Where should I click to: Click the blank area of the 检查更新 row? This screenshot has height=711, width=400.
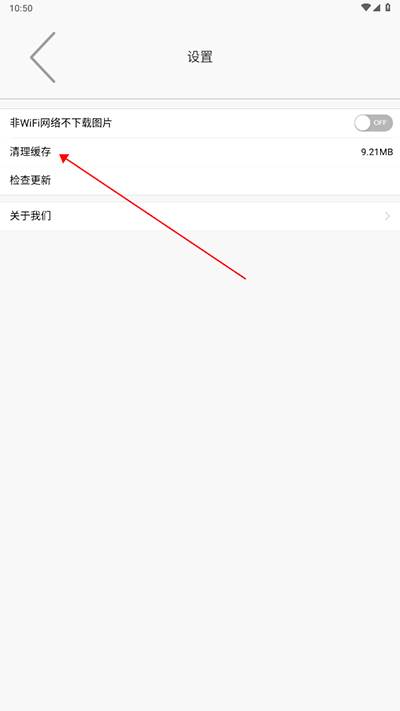pyautogui.click(x=227, y=180)
